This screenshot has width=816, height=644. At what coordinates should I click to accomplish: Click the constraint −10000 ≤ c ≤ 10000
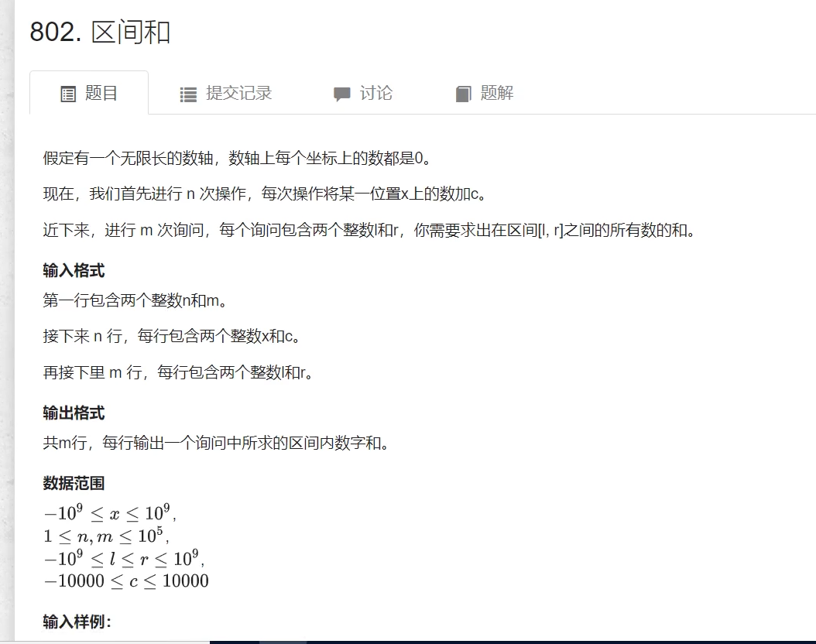tap(126, 581)
